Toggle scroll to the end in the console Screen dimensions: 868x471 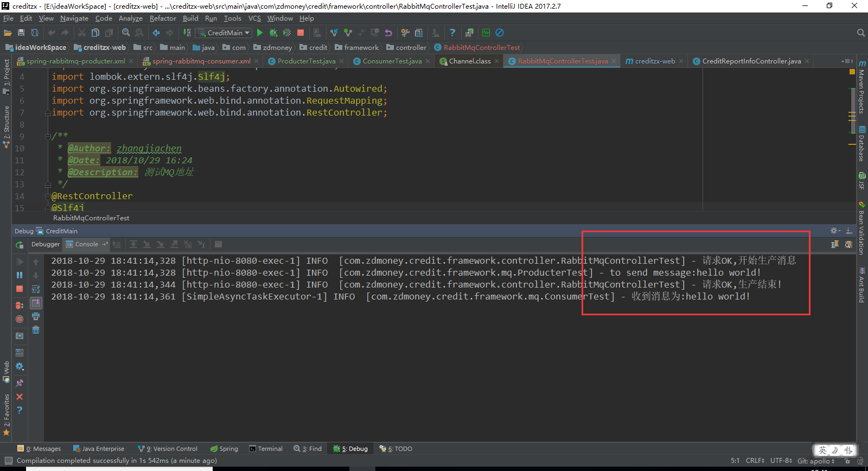tap(36, 303)
